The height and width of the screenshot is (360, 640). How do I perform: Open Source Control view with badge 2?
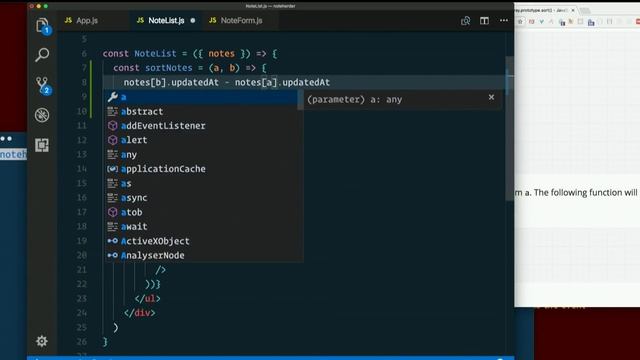click(42, 85)
